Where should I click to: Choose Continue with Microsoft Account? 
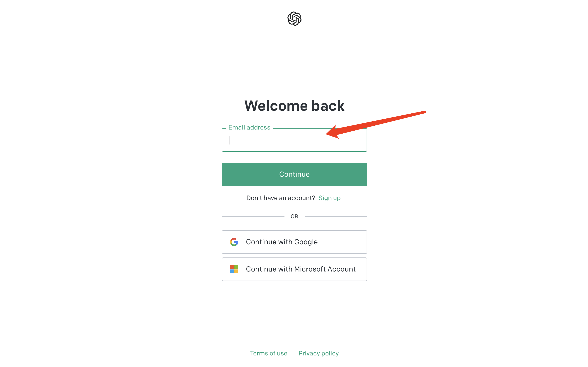click(294, 269)
